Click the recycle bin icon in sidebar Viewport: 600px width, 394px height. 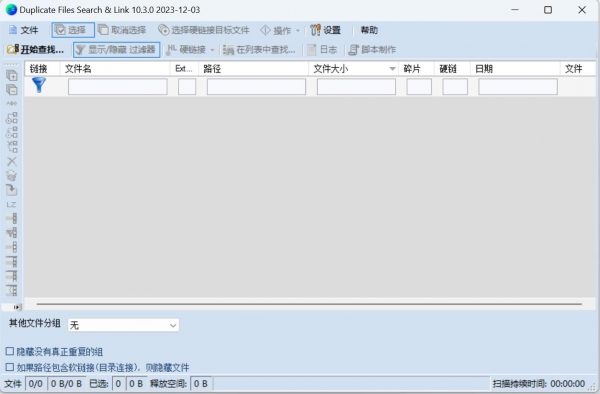[x=12, y=176]
